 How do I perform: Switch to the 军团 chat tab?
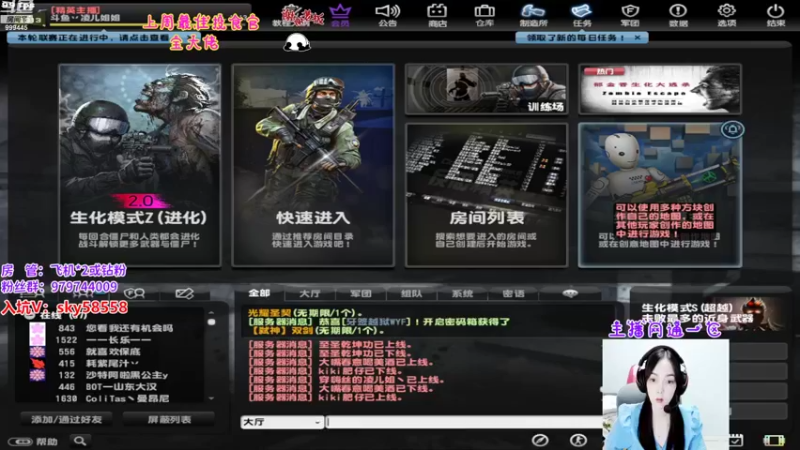pos(361,293)
